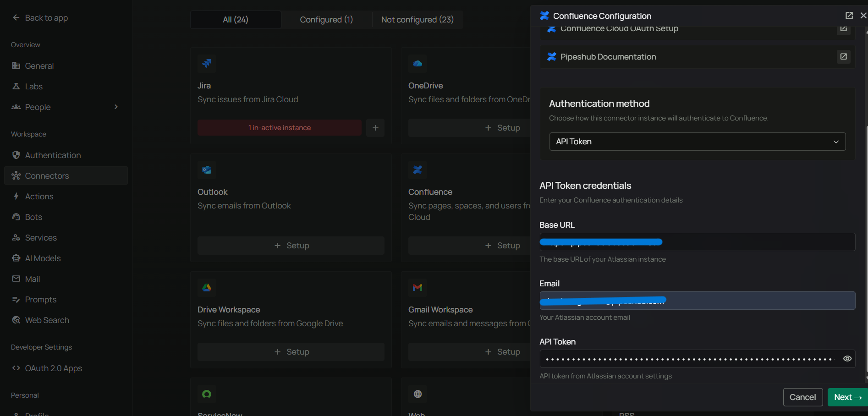
Task: Switch to the All (24) tab
Action: pos(236,20)
